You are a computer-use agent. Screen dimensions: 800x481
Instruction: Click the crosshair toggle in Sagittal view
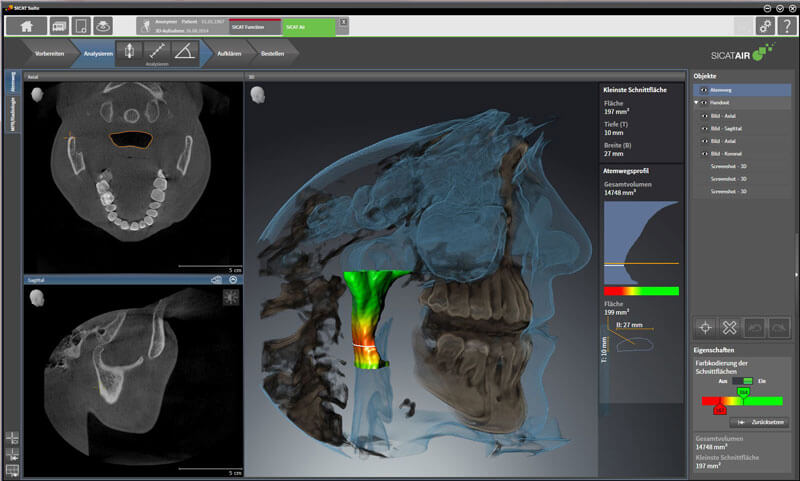tap(231, 297)
